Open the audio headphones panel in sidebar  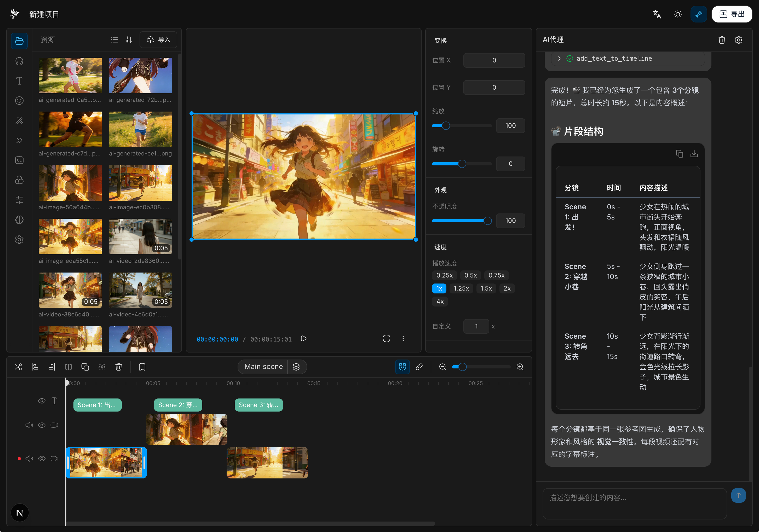(x=19, y=61)
